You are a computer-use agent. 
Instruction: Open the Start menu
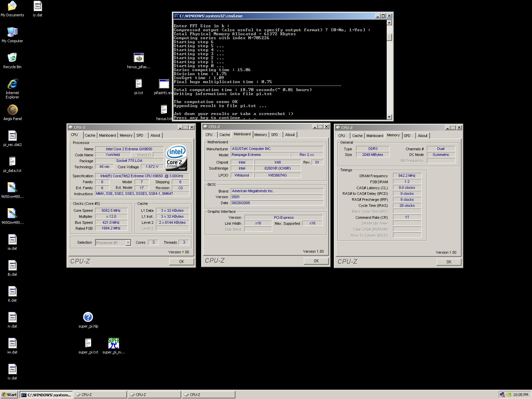9,395
